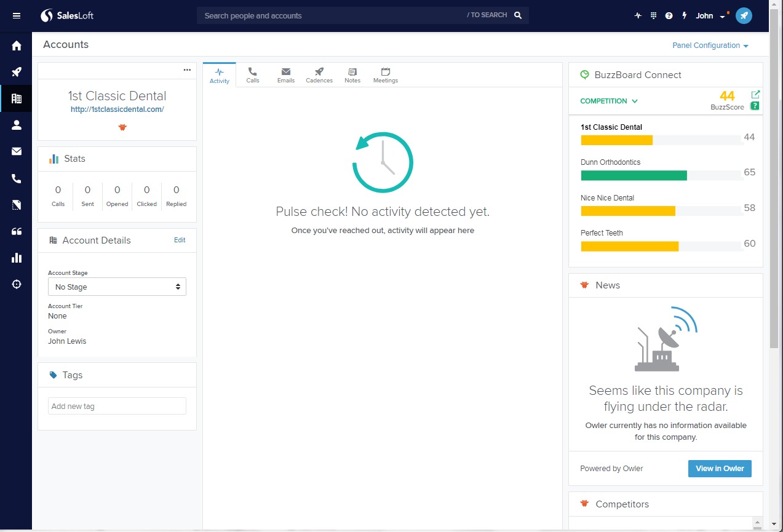Click the help question mark icon
This screenshot has height=532, width=783.
click(x=669, y=16)
